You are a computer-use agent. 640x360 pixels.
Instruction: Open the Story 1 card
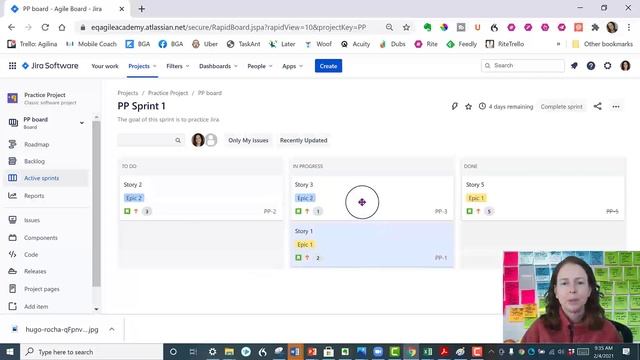click(371, 244)
